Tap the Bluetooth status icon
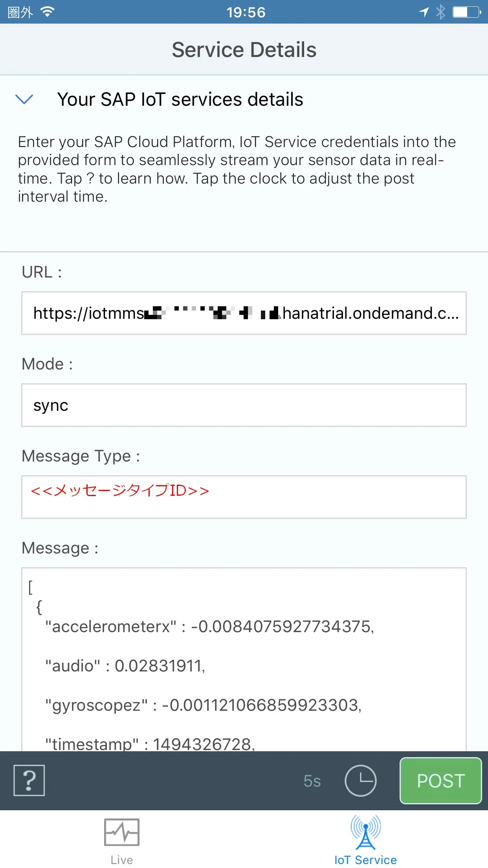 pyautogui.click(x=440, y=12)
